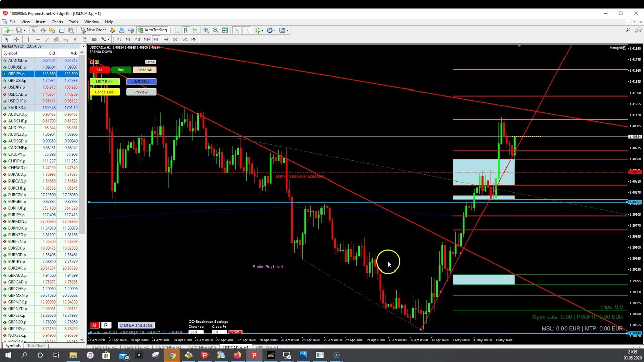
Task: Switch to M15 timeframe
Action: [137, 39]
